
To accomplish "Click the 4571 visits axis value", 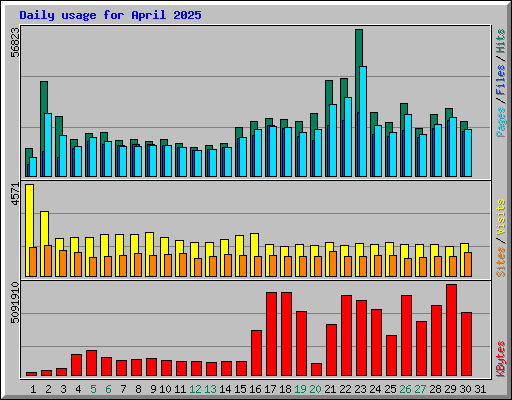I will point(15,194).
